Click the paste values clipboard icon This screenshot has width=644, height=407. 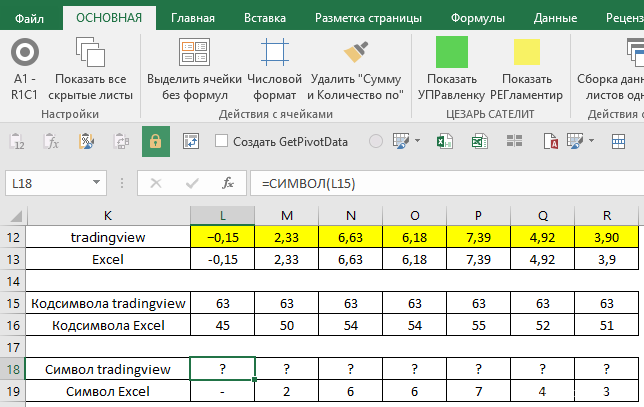(x=17, y=142)
